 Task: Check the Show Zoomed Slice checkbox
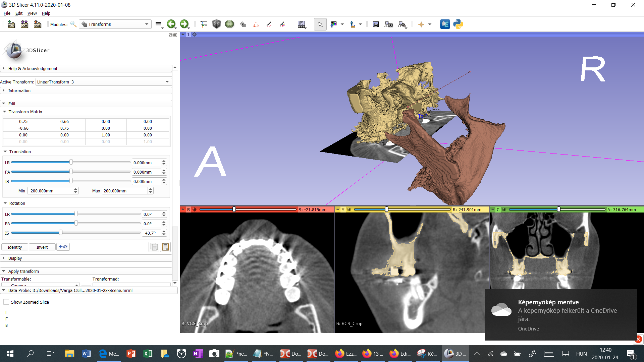click(x=6, y=302)
